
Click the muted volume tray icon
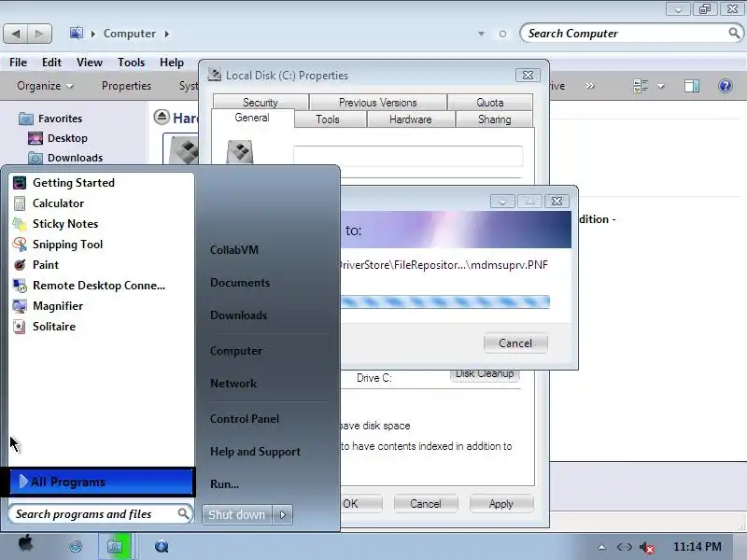coord(646,548)
